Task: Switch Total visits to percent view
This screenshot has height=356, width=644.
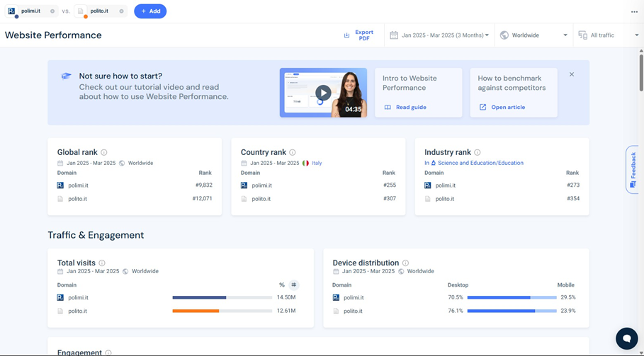Action: click(282, 285)
